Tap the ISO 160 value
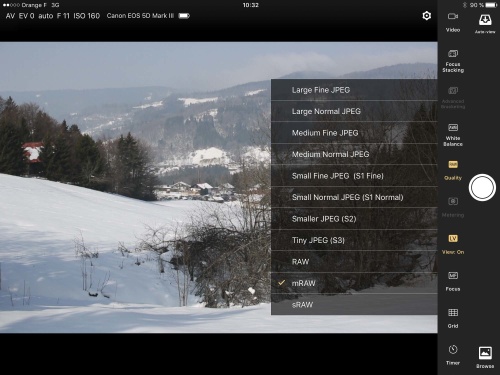The height and width of the screenshot is (375, 500). click(86, 16)
